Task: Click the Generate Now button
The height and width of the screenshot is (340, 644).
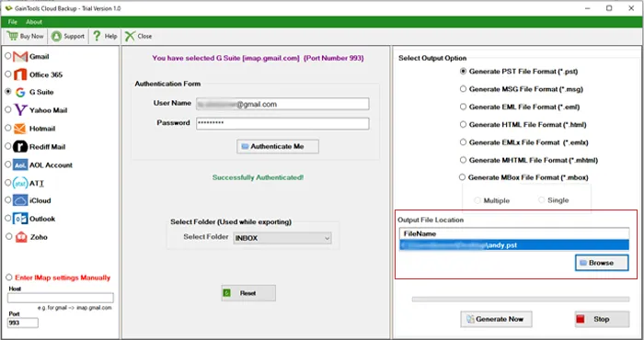Action: coord(496,319)
